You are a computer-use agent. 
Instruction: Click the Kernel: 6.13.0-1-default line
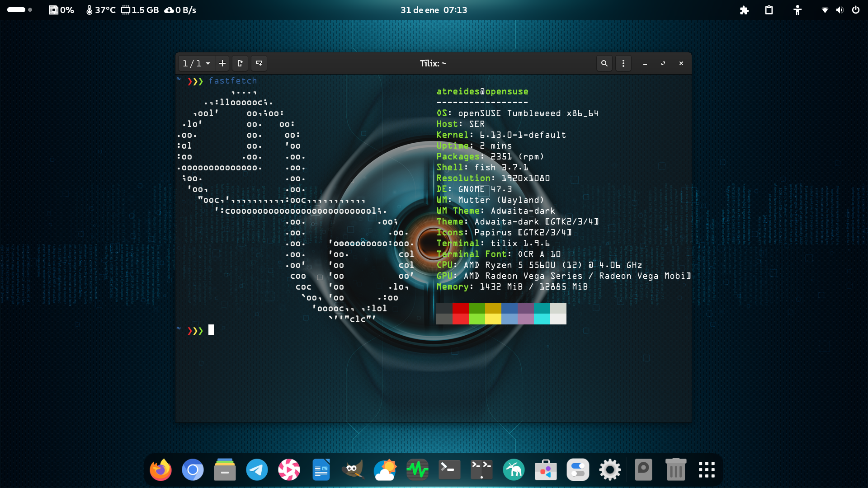[501, 135]
